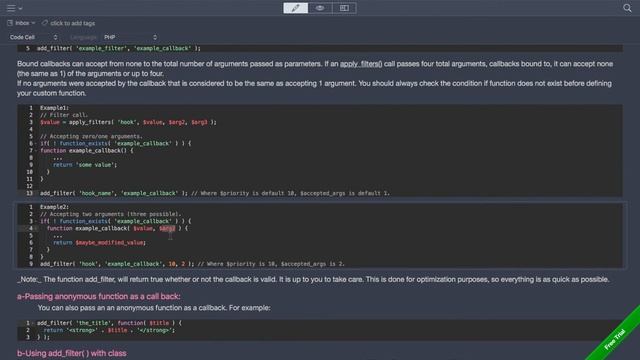
Task: Click the 'click to add tags' field
Action: (x=73, y=23)
